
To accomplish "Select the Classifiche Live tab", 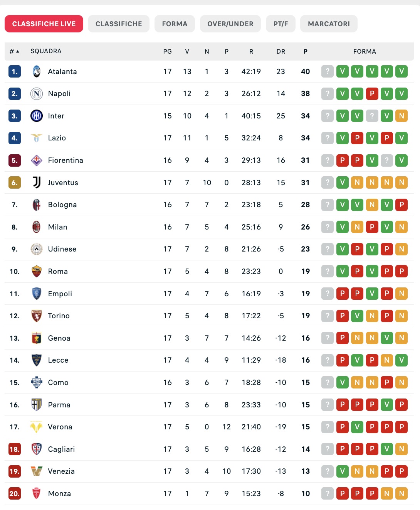I will [44, 24].
